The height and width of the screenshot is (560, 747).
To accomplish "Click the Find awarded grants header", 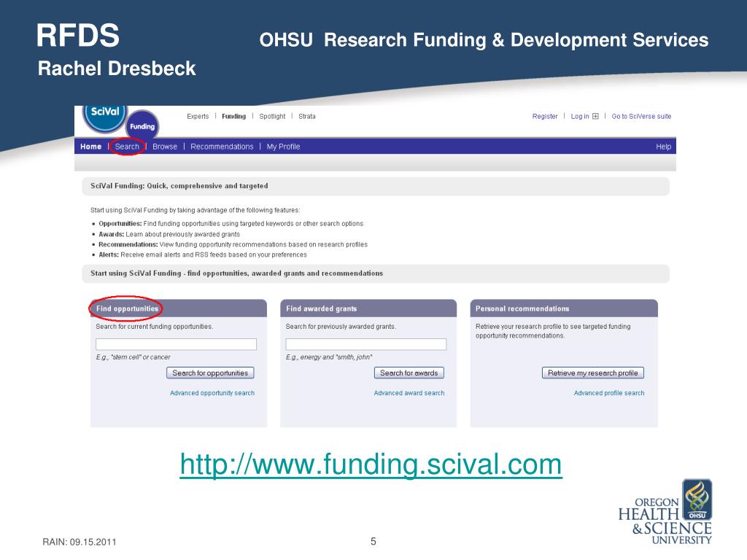I will [x=368, y=308].
